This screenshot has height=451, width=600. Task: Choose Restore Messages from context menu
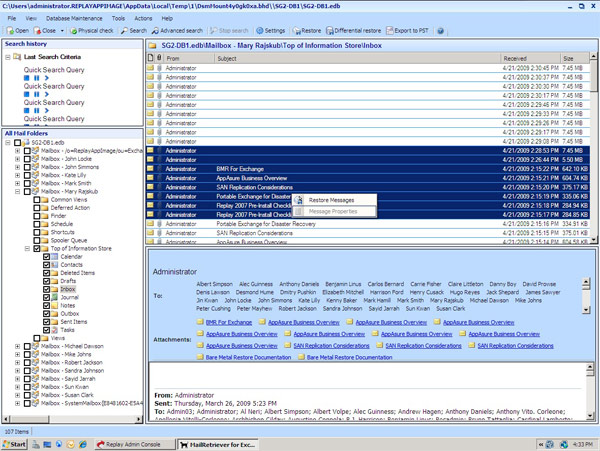coord(330,201)
